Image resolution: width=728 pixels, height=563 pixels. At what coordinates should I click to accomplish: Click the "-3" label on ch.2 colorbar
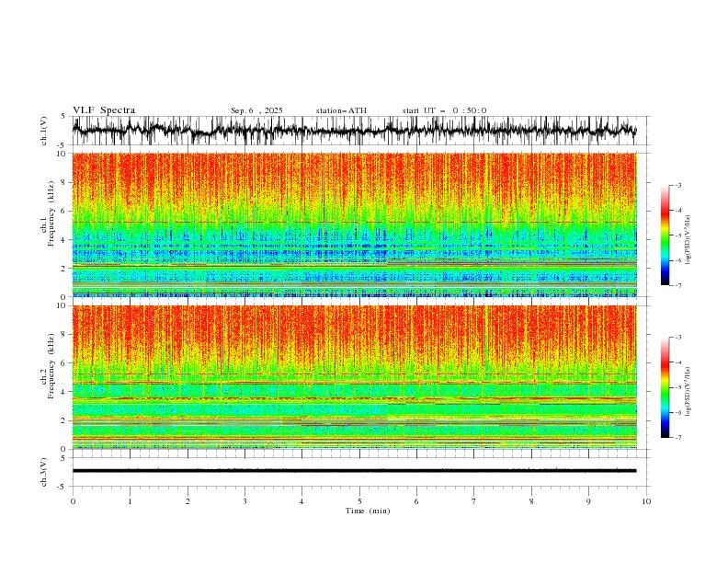(678, 338)
